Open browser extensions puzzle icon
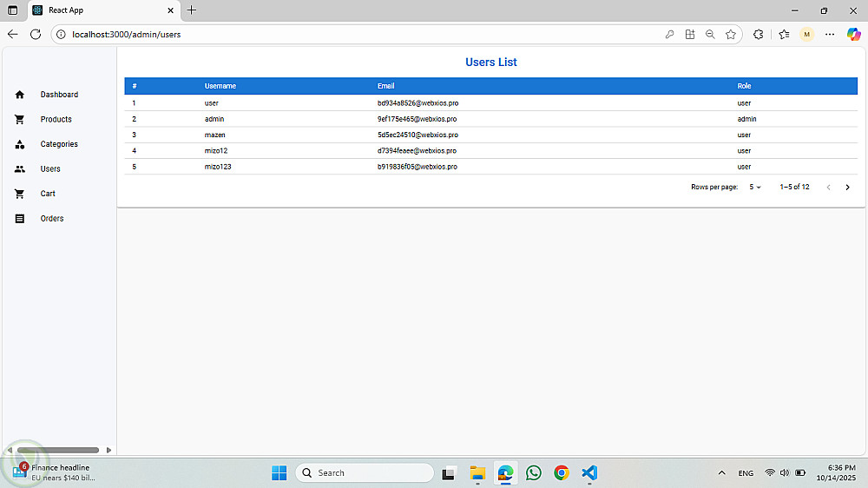The image size is (868, 488). pos(759,35)
